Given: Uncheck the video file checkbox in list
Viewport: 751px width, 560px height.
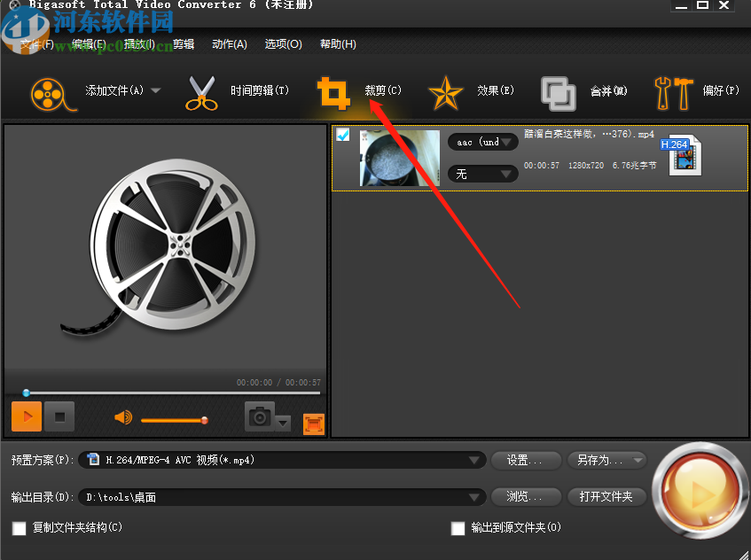Looking at the screenshot, I should coord(343,135).
